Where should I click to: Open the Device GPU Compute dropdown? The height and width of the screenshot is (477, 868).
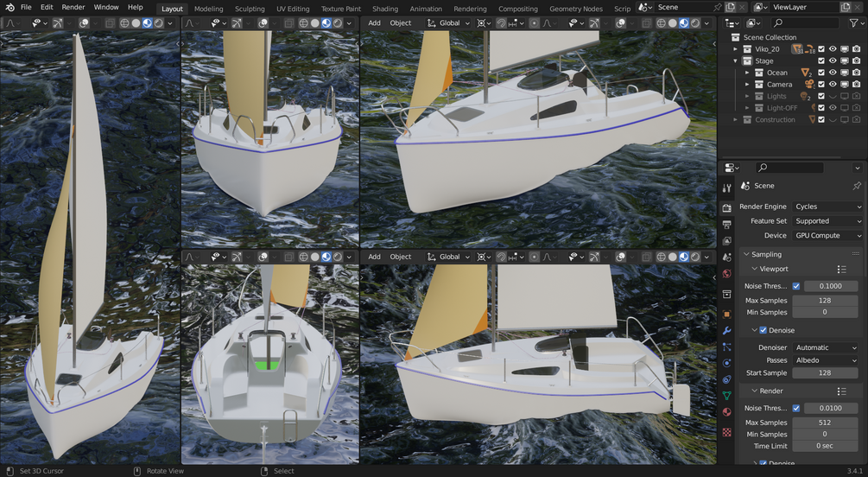827,235
